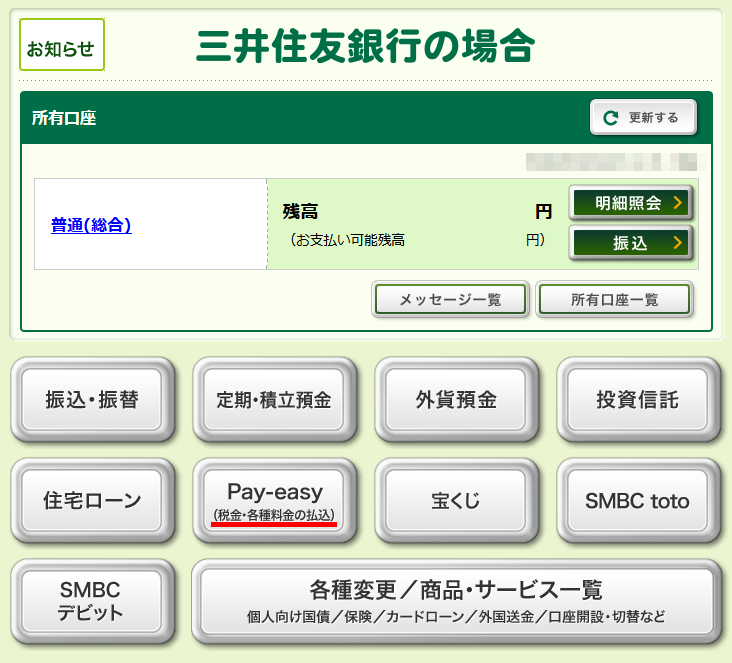The width and height of the screenshot is (732, 663).
Task: Select the 振込・振替 menu button
Action: (92, 400)
